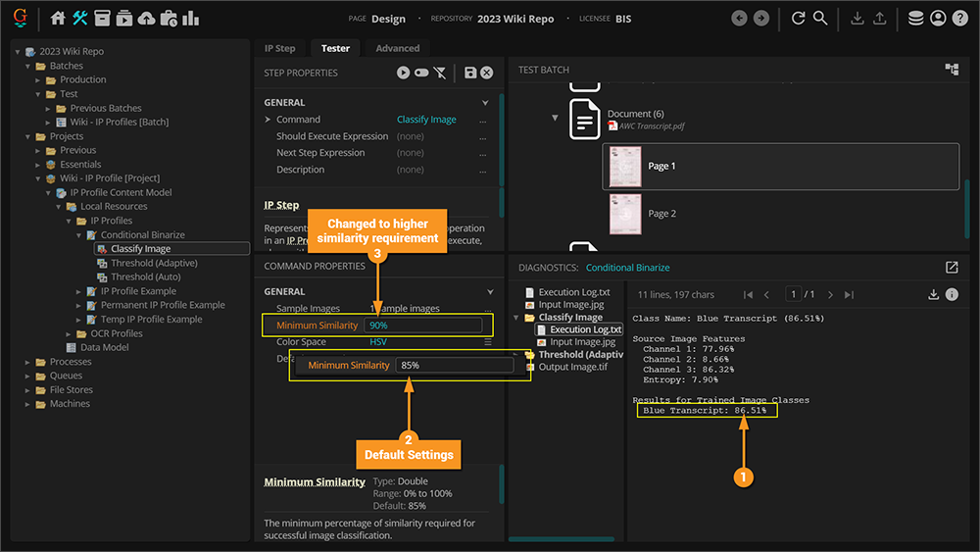Expand the Processes node
This screenshot has width=980, height=552.
28,362
